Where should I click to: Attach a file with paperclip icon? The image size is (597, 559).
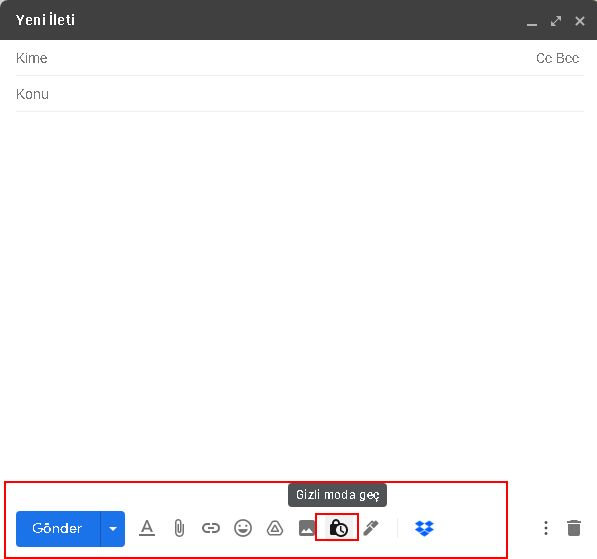[x=179, y=528]
